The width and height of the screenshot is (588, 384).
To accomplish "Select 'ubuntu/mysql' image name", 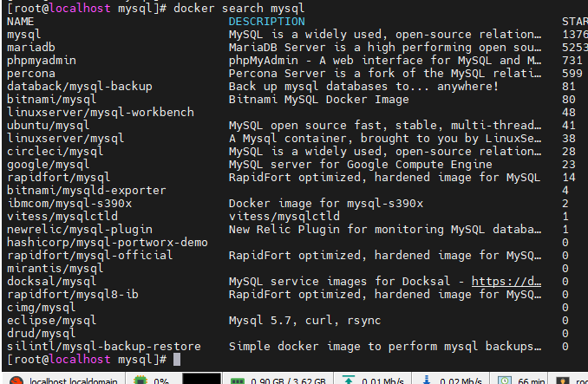I will 48,125.
